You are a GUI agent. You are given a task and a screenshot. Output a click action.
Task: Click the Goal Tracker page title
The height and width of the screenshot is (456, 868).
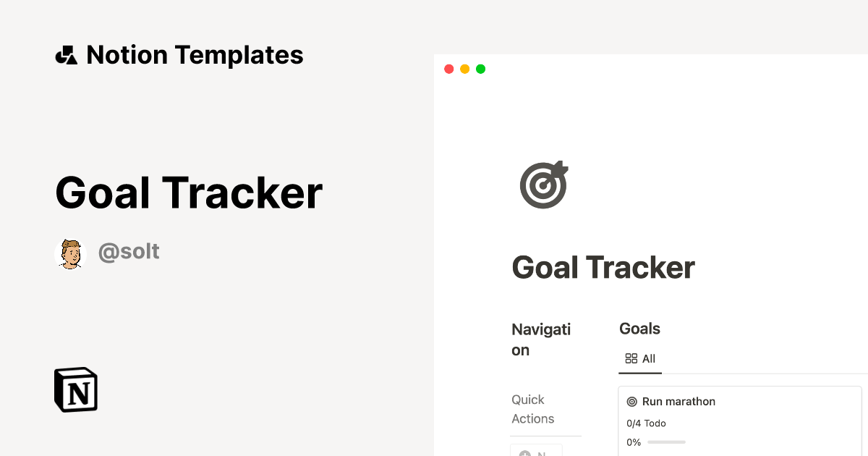[x=603, y=267]
